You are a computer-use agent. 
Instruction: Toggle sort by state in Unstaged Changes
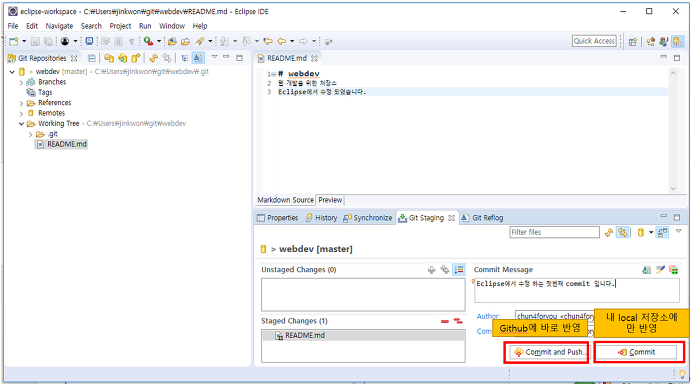[x=459, y=269]
